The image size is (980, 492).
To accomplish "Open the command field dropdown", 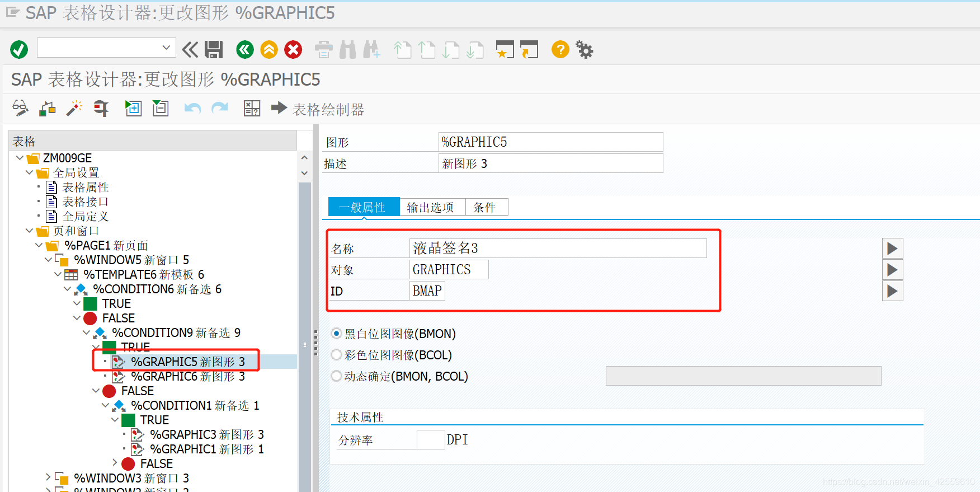I will coord(166,48).
